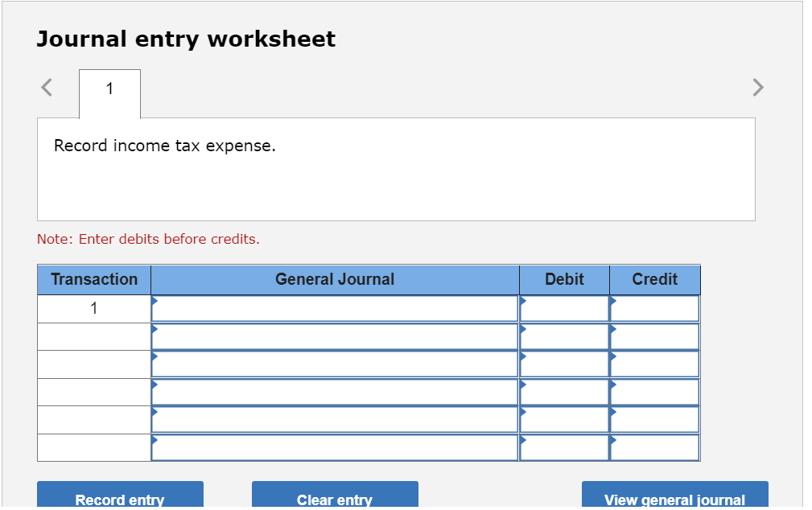Open the View general journal page
The width and height of the screenshot is (812, 510).
(x=675, y=499)
